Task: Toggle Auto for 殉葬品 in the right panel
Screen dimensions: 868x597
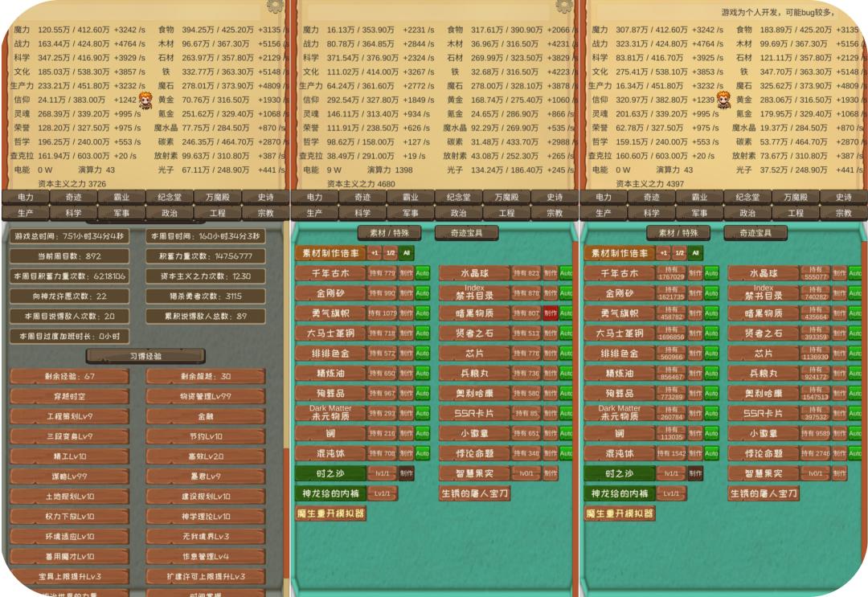Action: (x=711, y=393)
